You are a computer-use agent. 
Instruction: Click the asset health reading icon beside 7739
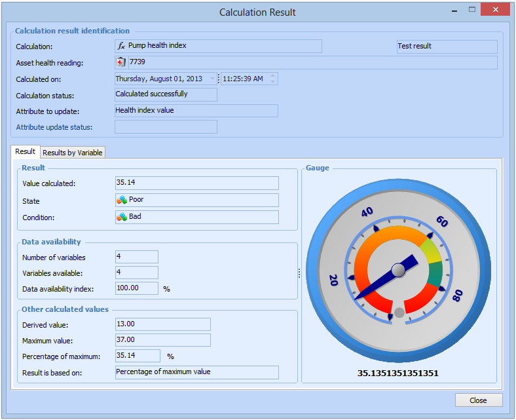coord(121,62)
